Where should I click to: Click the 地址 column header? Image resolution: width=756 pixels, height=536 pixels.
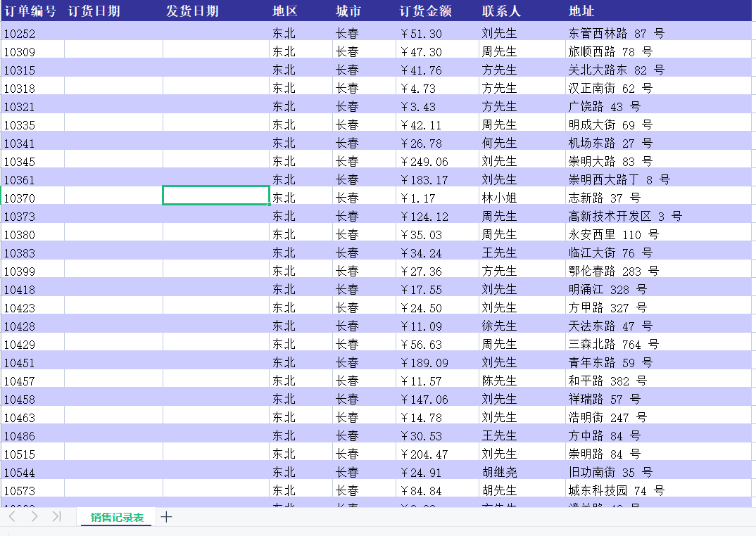pos(581,11)
